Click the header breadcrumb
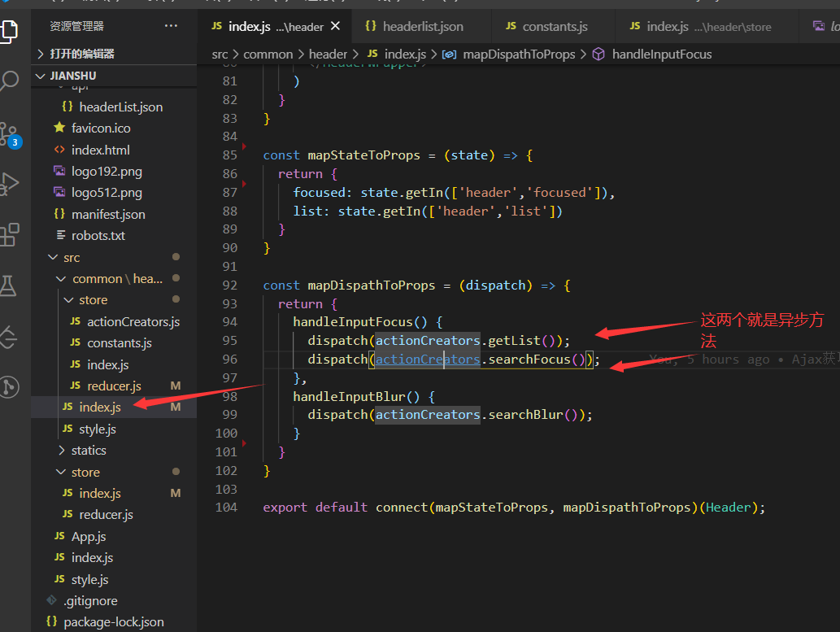 click(328, 54)
